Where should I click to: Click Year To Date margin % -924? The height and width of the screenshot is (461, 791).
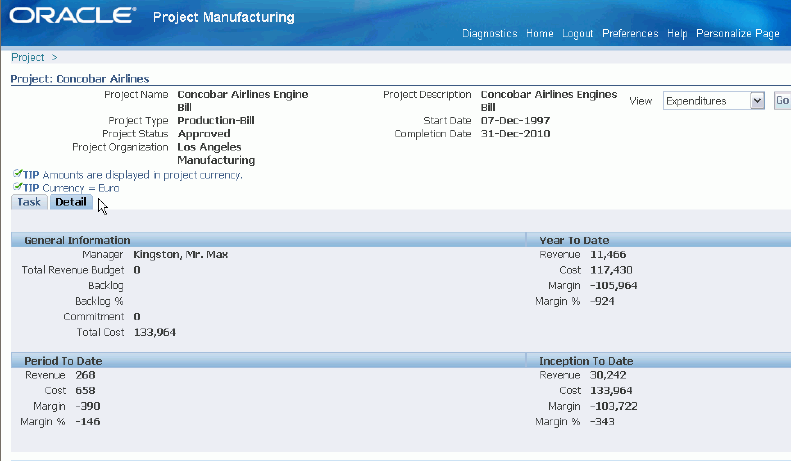click(x=602, y=302)
